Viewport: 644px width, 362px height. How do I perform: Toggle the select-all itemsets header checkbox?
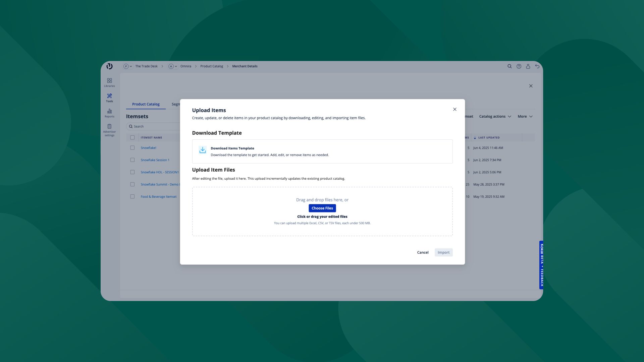tap(132, 137)
